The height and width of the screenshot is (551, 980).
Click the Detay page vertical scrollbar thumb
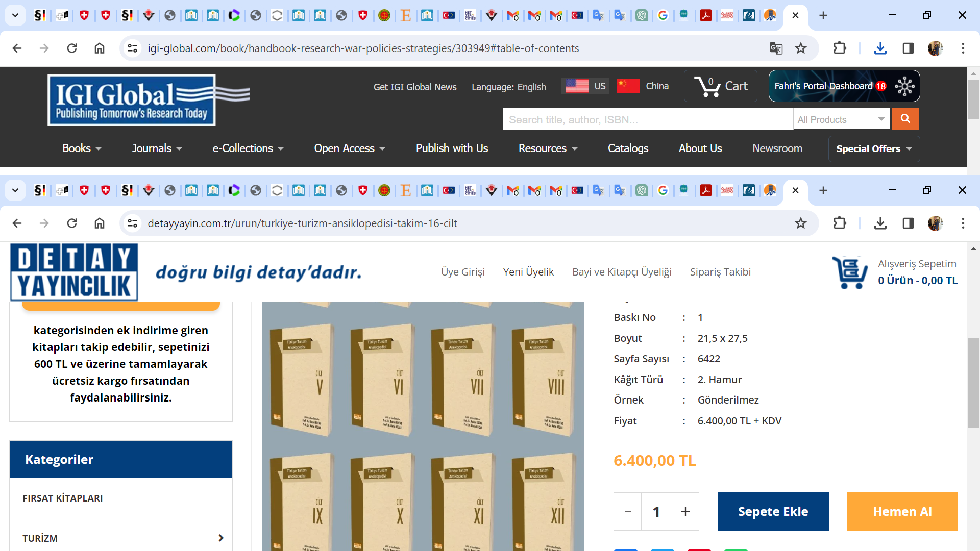tap(973, 383)
